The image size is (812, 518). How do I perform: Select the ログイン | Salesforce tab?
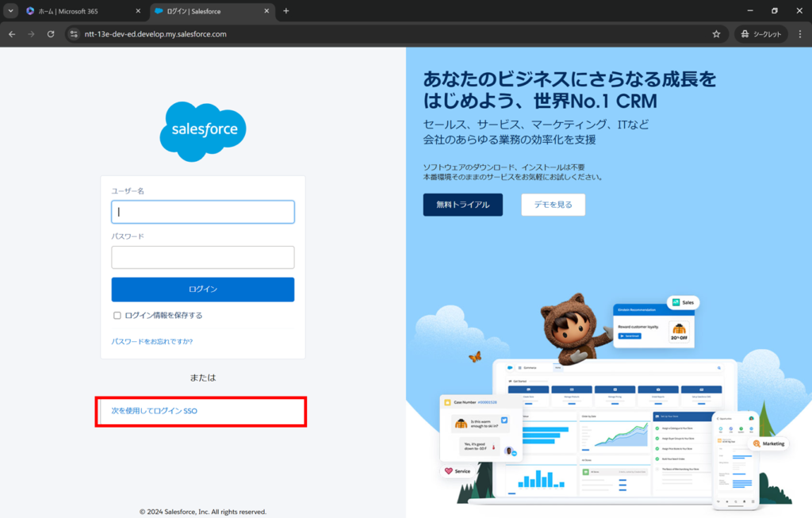(x=207, y=11)
